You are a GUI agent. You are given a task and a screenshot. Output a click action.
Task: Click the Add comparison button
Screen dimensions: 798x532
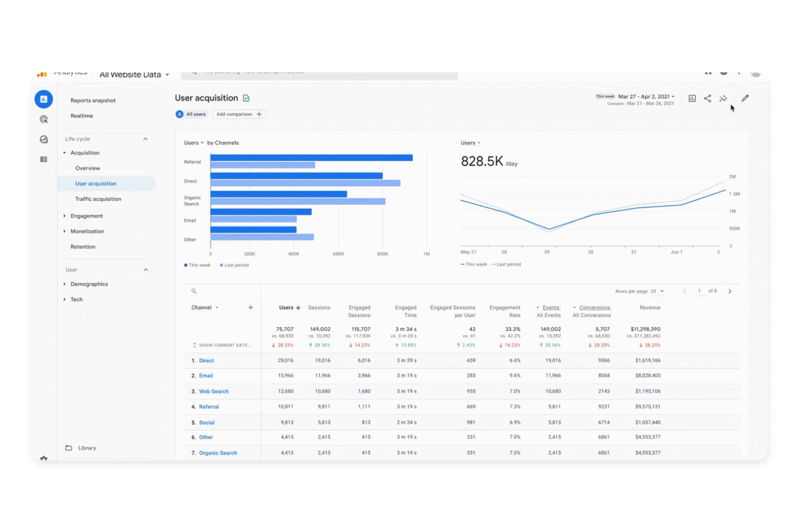238,114
